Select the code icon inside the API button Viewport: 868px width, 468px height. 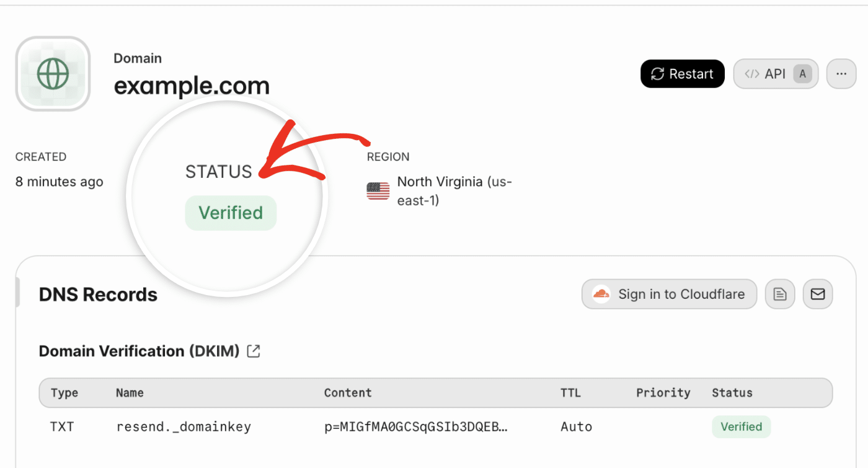tap(751, 73)
